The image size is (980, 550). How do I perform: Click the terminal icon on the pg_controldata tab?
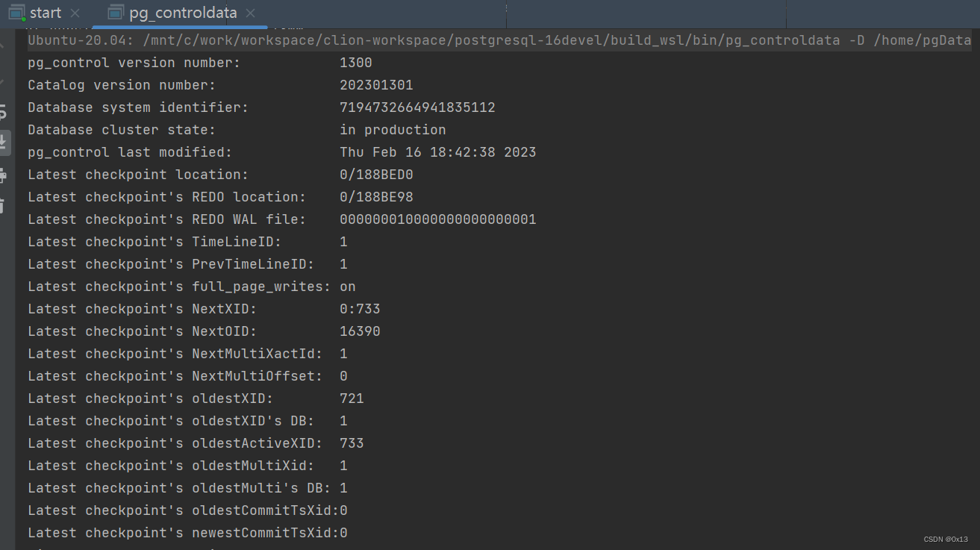click(115, 12)
